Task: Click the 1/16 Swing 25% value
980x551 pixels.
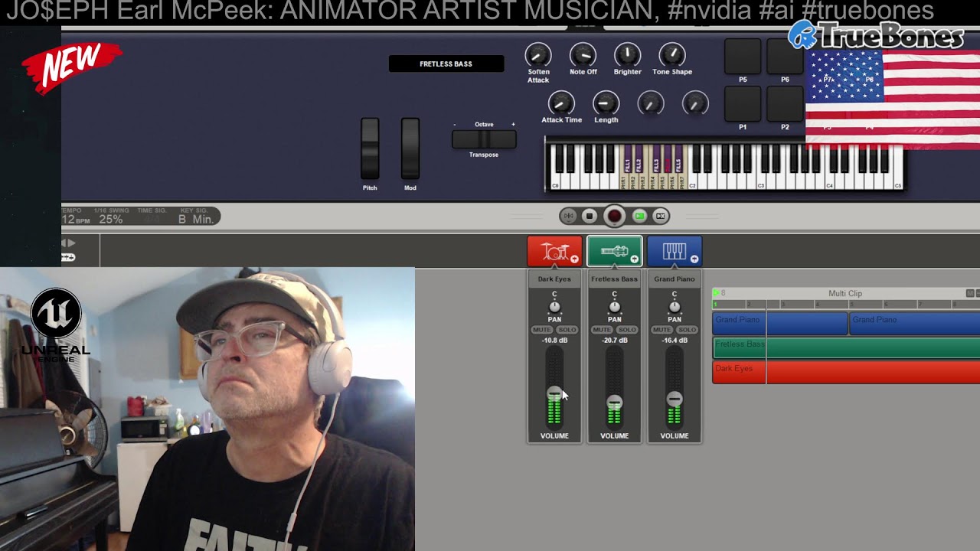Action: (x=110, y=219)
